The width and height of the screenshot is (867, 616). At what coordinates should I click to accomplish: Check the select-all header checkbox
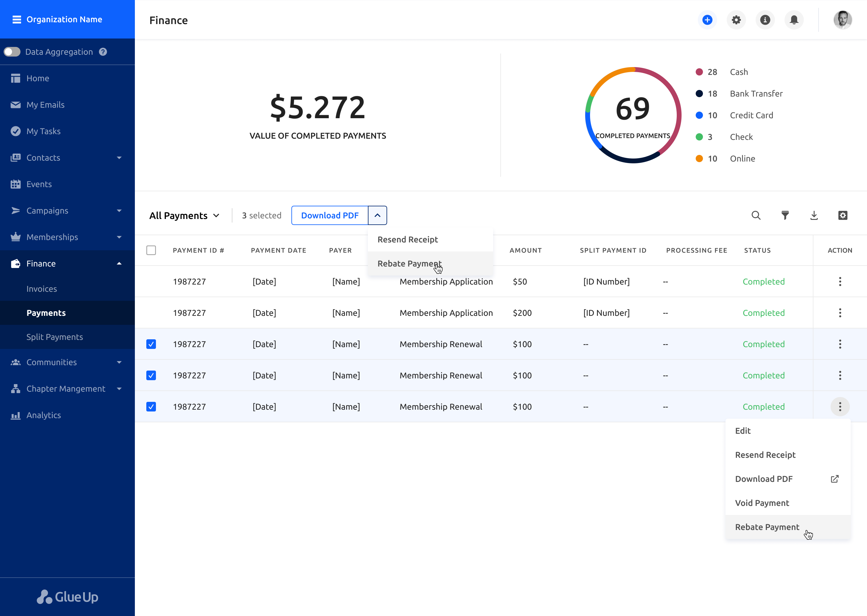(151, 250)
